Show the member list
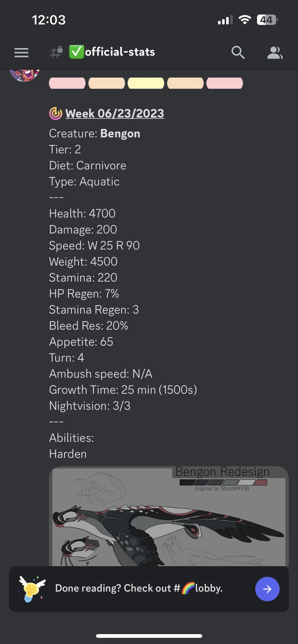This screenshot has width=298, height=644. click(x=275, y=52)
